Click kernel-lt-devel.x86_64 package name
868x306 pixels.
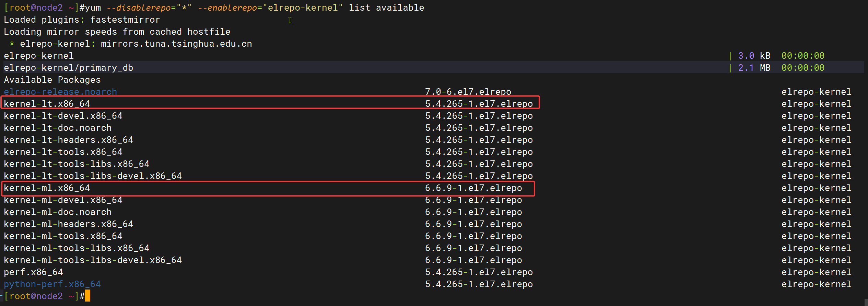point(63,116)
